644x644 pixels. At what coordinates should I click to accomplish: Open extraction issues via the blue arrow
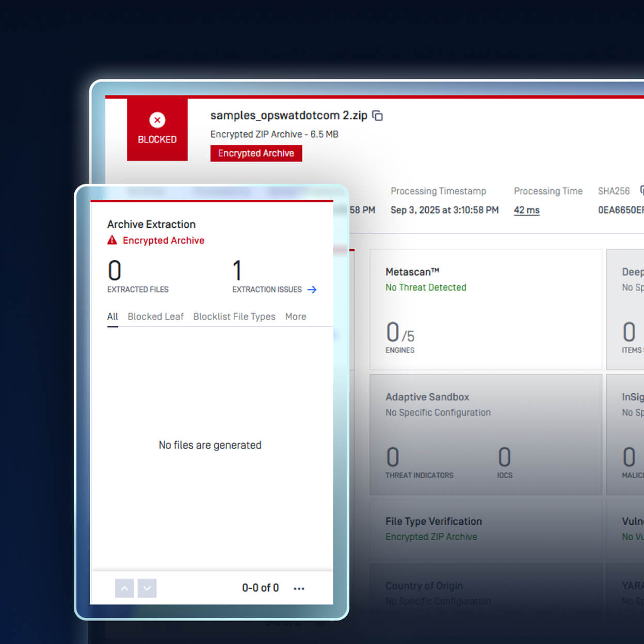pos(312,289)
